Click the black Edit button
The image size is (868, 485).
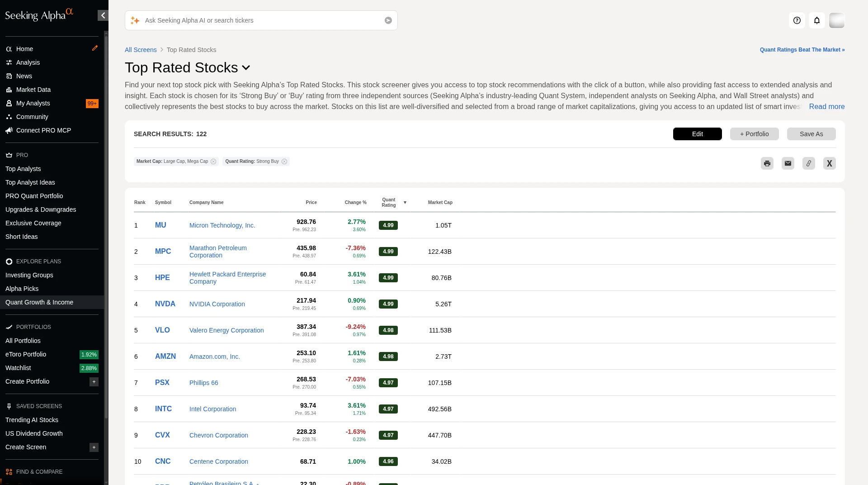698,134
